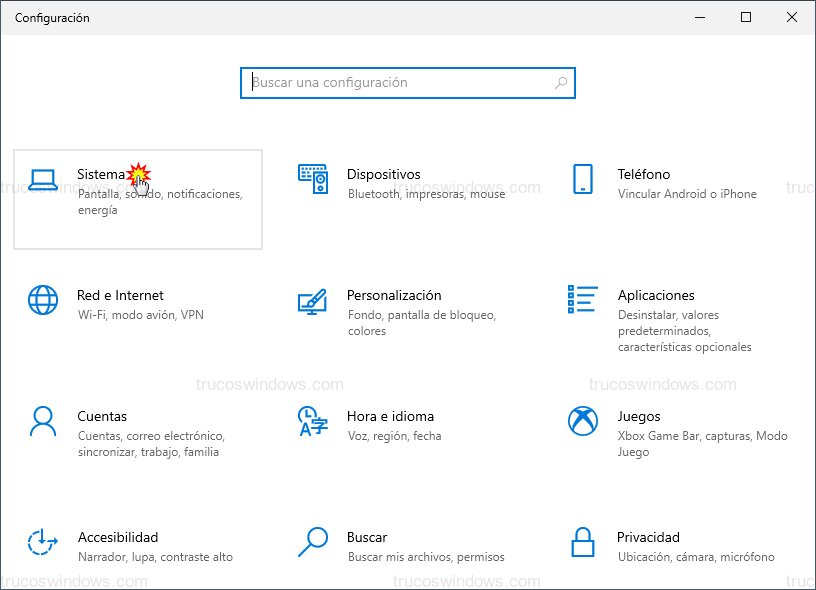Click the Hora e idioma clock icon
The height and width of the screenshot is (590, 816).
[314, 421]
